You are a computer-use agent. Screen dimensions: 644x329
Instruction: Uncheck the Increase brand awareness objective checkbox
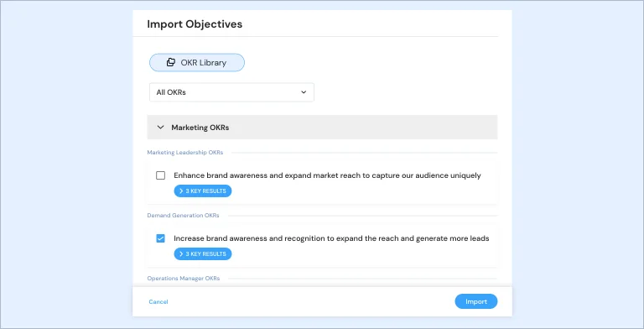pos(161,238)
